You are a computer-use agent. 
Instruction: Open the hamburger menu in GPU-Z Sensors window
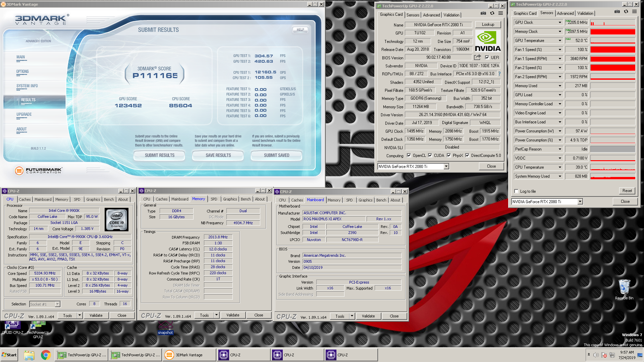634,11
